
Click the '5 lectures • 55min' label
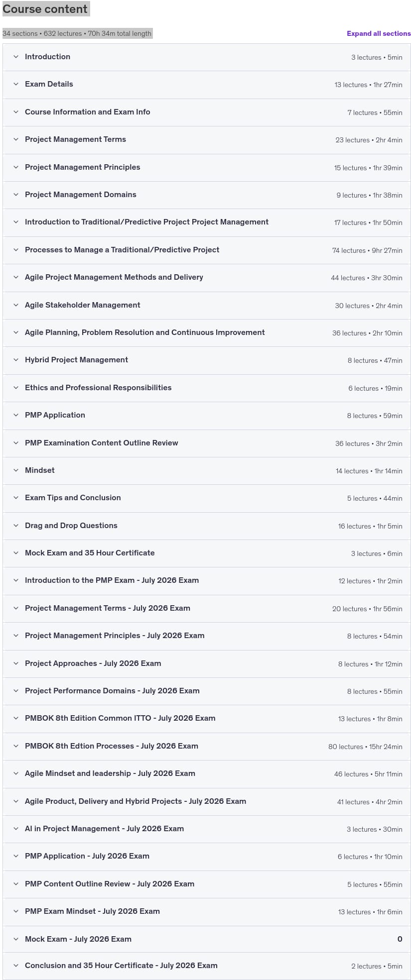(x=375, y=884)
